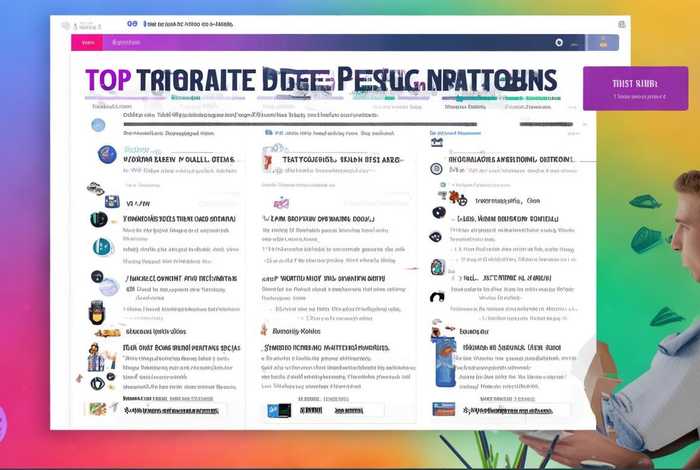The image size is (700, 470).
Task: Click the round icon in the navigation bar
Action: tap(559, 43)
